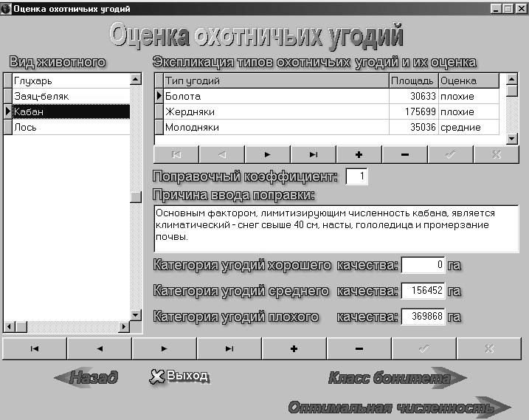The height and width of the screenshot is (420, 529).
Task: Click grounds table vertical scrollbar thumb
Action: coord(512,91)
